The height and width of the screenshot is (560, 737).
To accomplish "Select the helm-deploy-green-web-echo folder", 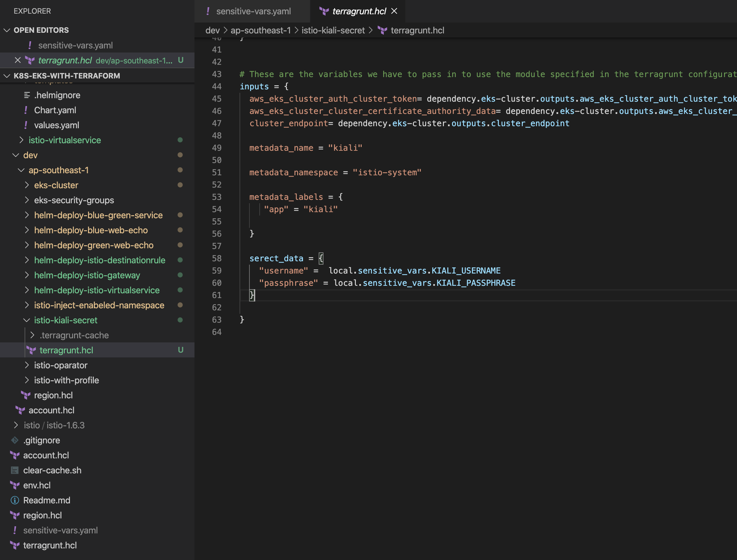I will coord(93,245).
